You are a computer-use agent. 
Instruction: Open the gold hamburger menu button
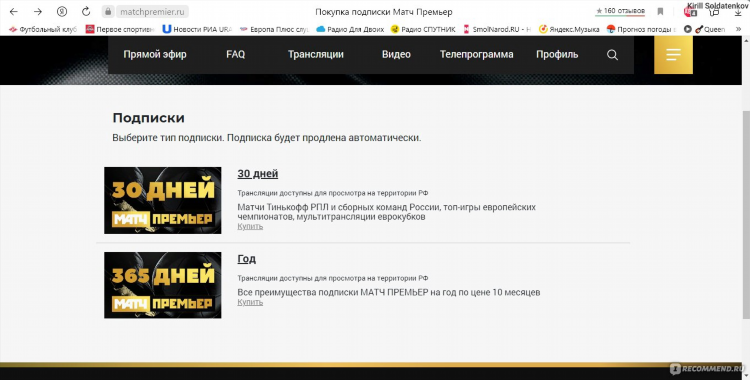673,55
